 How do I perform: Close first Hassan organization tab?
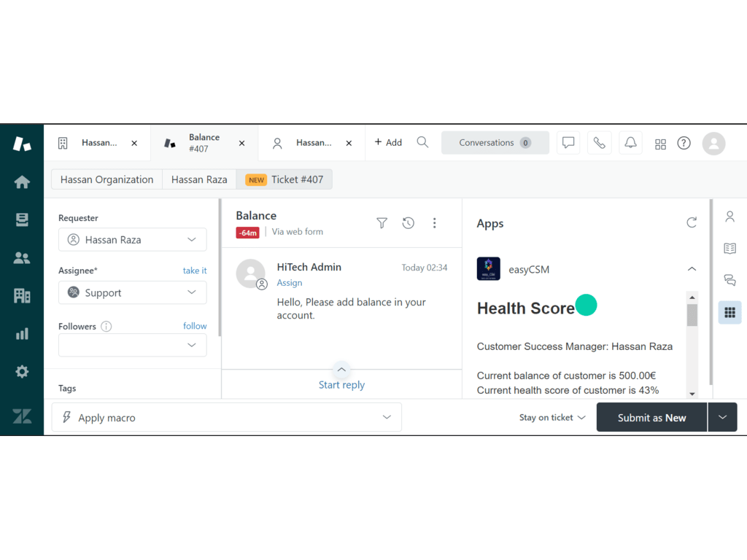(134, 143)
